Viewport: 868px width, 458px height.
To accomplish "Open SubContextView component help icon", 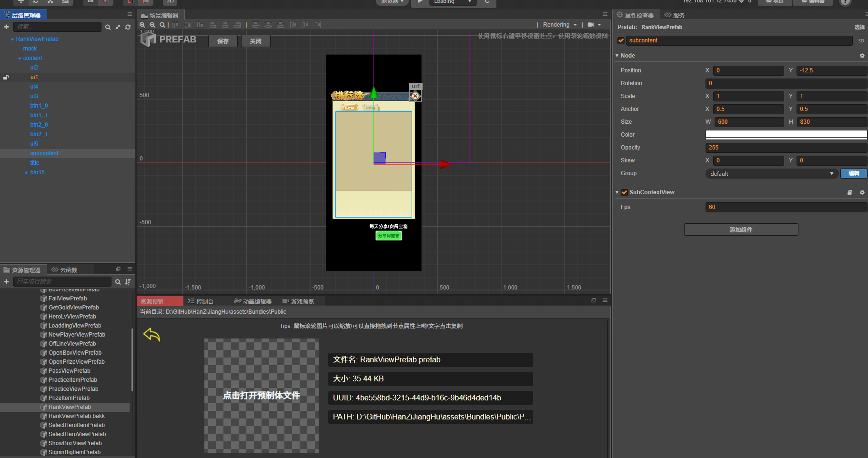I will (x=849, y=192).
